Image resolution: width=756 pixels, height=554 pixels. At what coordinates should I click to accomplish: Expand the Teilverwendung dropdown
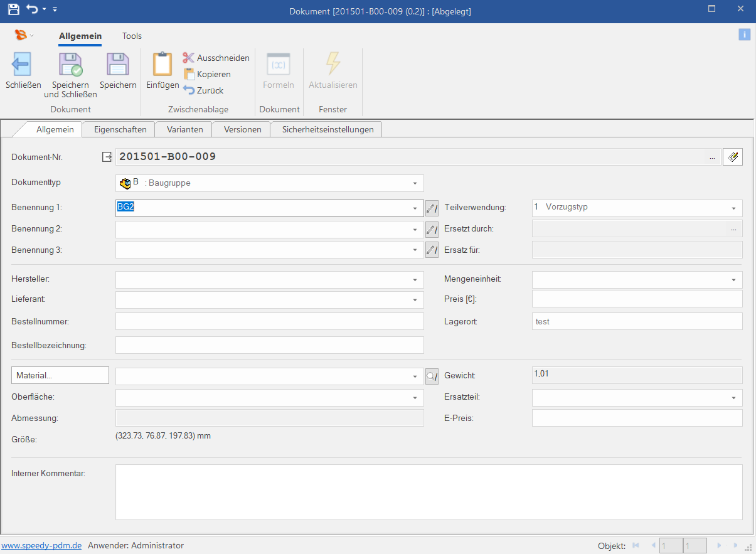[x=733, y=208]
